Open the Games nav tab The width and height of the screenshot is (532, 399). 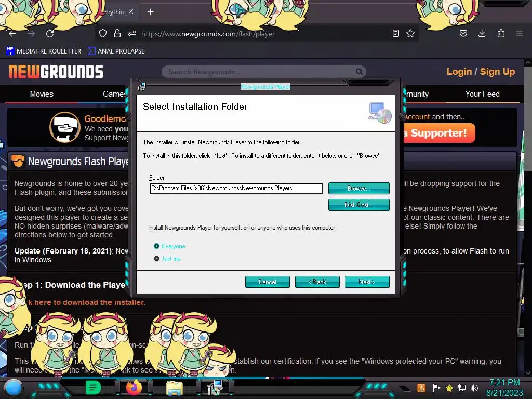point(114,94)
